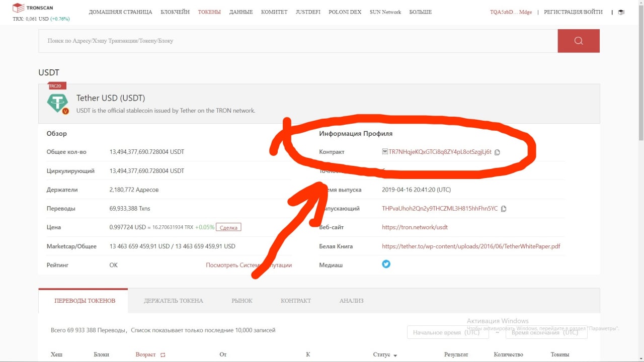The width and height of the screenshot is (644, 362).
Task: Click wallet address TQA5zbD...Mdge
Action: click(511, 12)
